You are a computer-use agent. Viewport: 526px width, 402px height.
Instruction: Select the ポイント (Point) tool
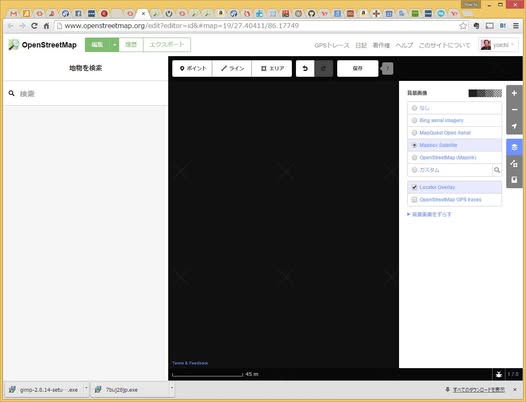(192, 68)
